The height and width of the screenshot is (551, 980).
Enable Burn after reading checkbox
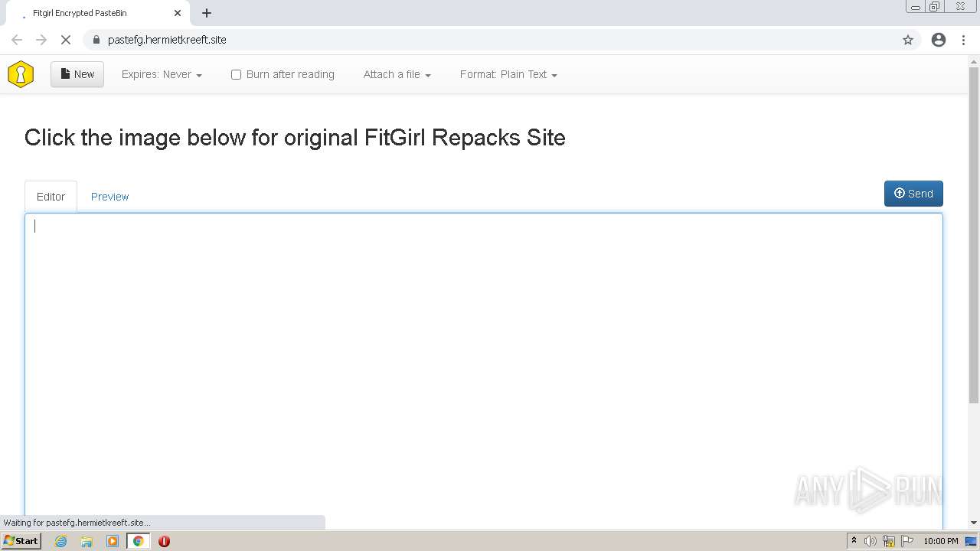pyautogui.click(x=236, y=74)
